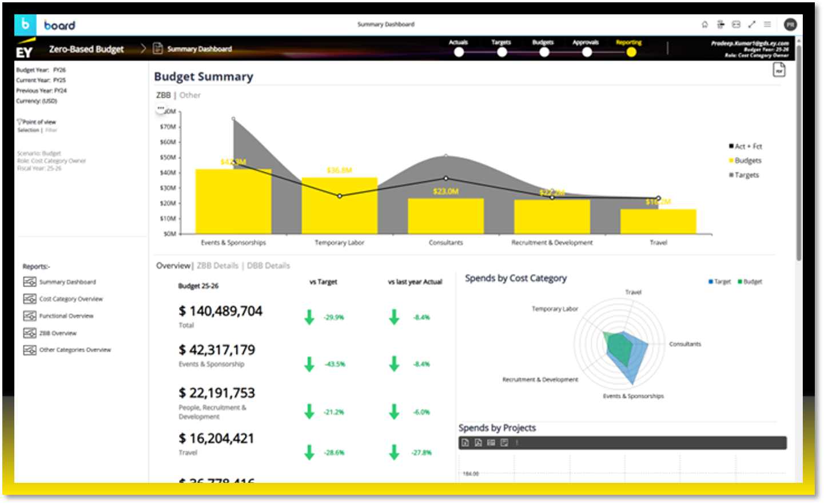Expand the breadcrumb chevron after Zero-Based Budget
The height and width of the screenshot is (504, 824).
tap(144, 49)
